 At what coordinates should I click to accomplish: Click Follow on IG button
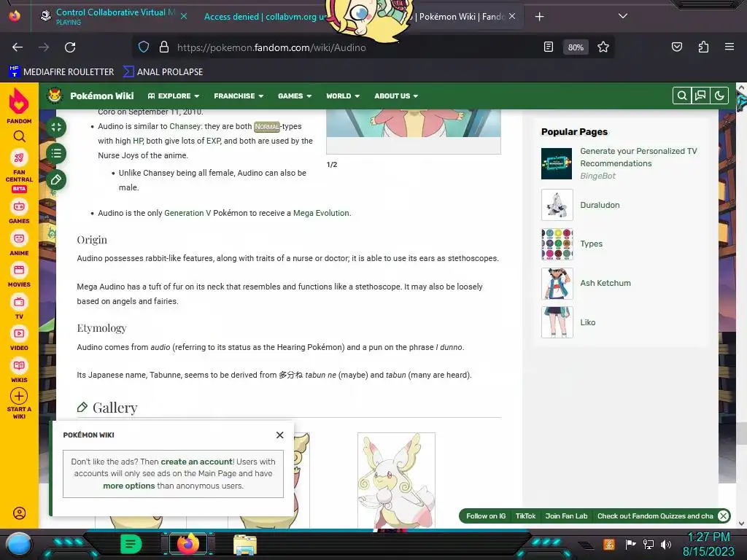pos(485,516)
